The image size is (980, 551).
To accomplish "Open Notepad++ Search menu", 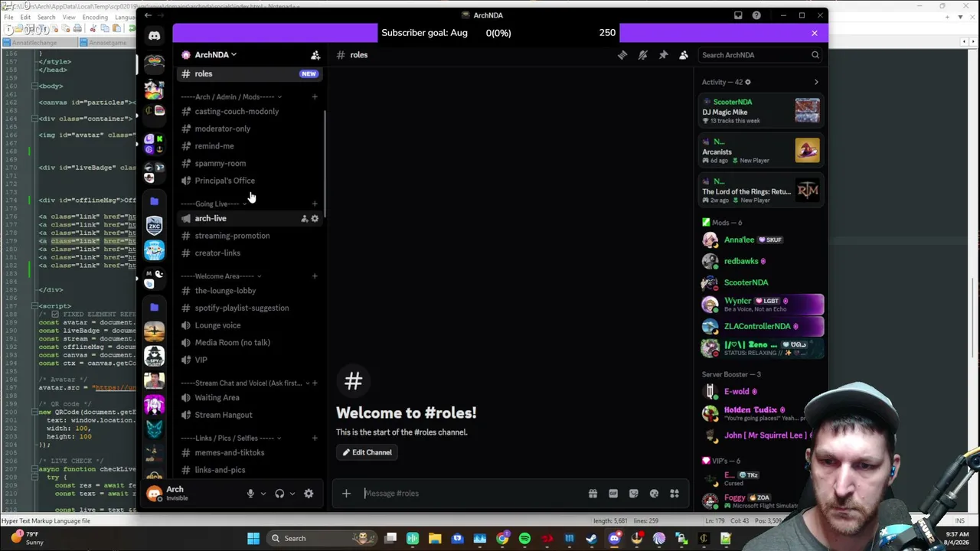I will coord(46,17).
